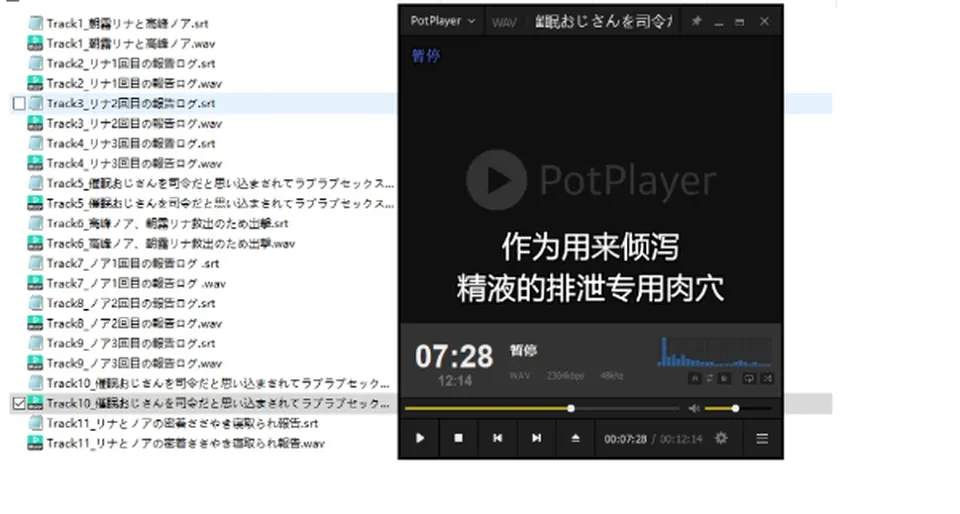Skip to the next track in PotPlayer
Screen dimensions: 960x514
click(x=536, y=438)
